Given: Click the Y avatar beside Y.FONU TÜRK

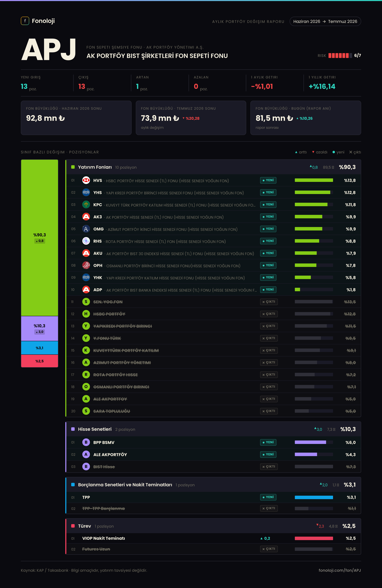Looking at the screenshot, I should click(86, 338).
